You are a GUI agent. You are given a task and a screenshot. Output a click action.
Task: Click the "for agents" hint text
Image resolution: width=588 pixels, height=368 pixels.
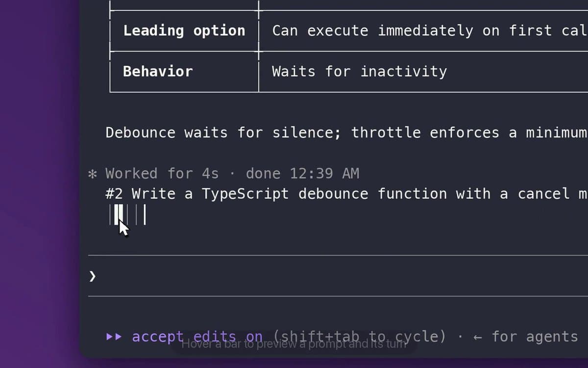click(535, 337)
